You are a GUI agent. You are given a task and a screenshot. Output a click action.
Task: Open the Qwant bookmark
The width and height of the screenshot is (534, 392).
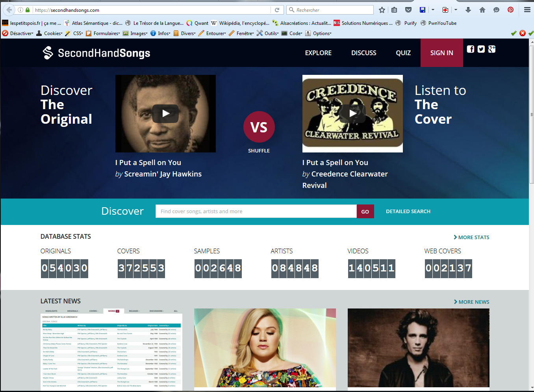click(197, 23)
